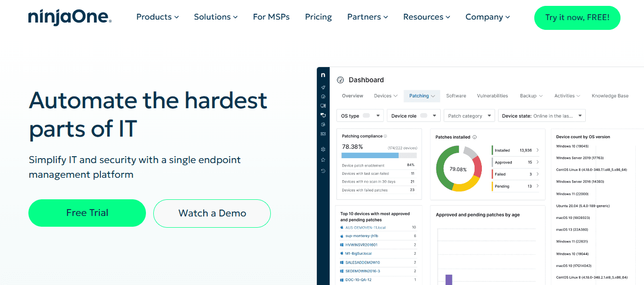Select the Patching tab
Screen dimensions: 644x285
pos(422,96)
